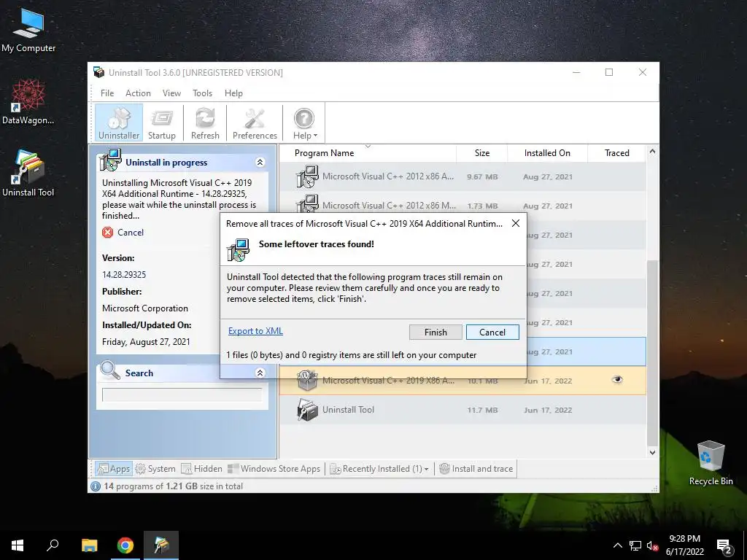Open Preferences from the toolbar
Viewport: 747px width, 560px height.
coord(255,122)
